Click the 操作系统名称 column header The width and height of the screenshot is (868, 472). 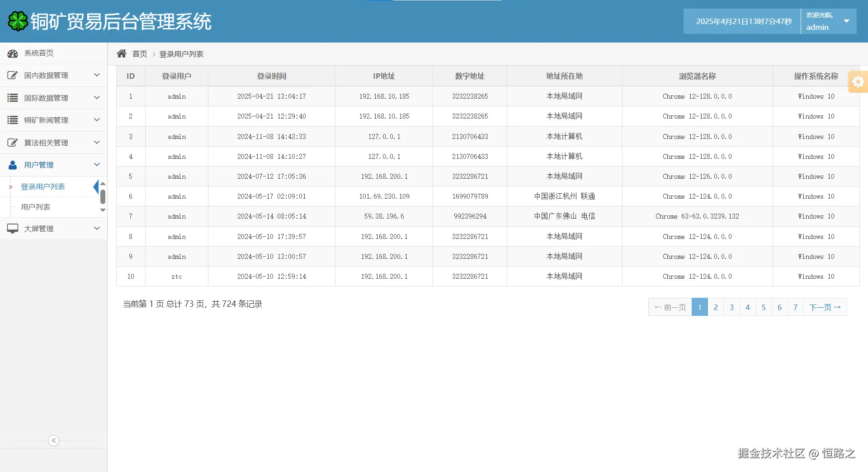coord(816,76)
